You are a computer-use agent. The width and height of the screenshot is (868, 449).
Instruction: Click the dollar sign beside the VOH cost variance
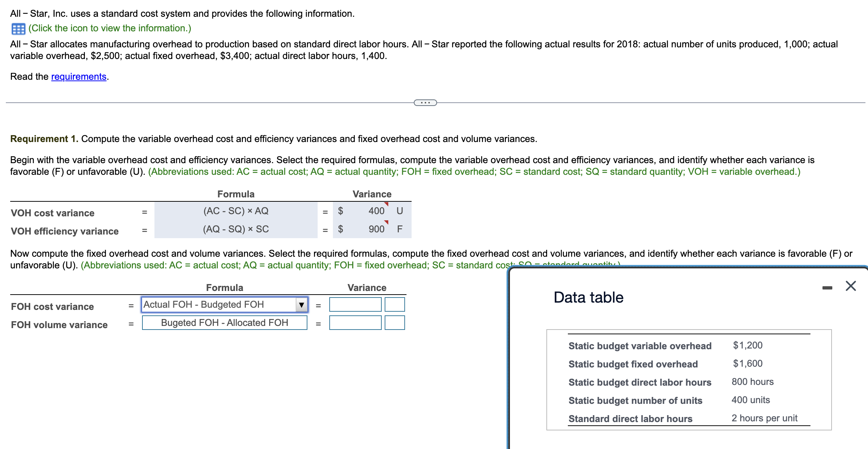341,210
